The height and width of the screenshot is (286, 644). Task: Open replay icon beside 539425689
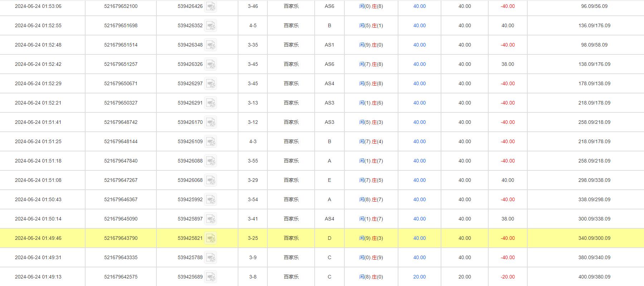click(x=210, y=277)
